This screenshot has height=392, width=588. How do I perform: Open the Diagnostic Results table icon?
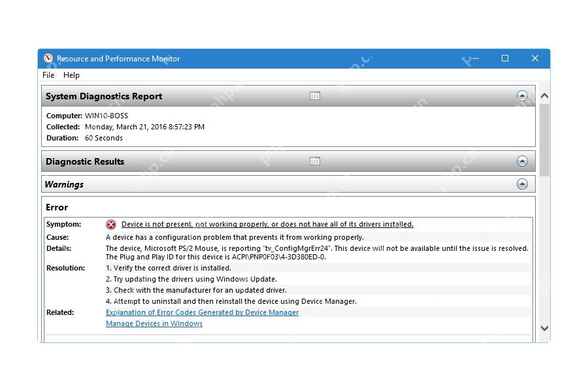click(315, 161)
